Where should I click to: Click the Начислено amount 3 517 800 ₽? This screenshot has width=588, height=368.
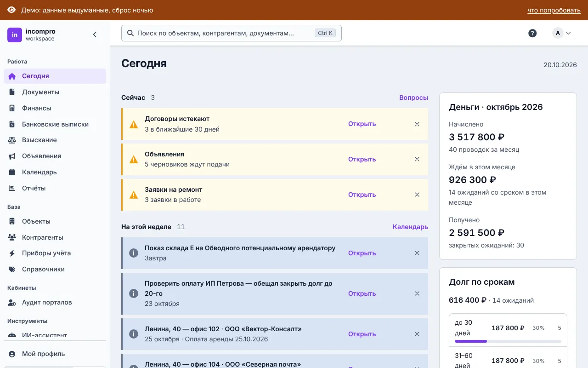tap(477, 137)
